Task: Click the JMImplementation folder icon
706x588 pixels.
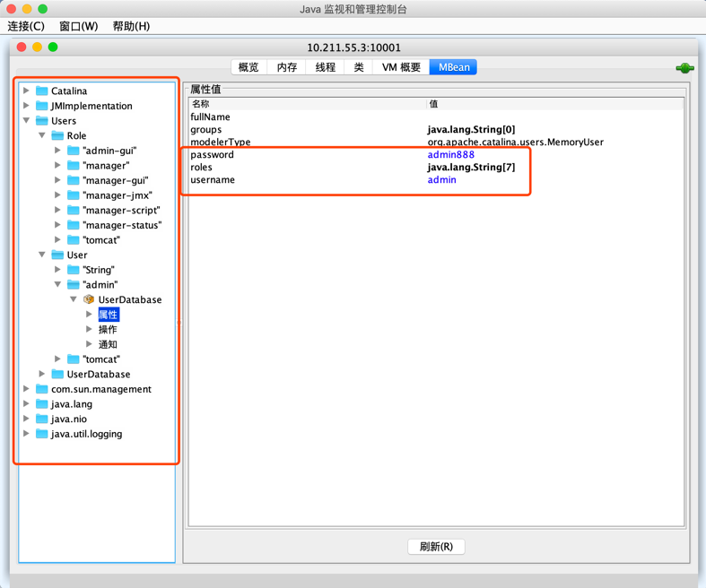Action: (x=42, y=106)
